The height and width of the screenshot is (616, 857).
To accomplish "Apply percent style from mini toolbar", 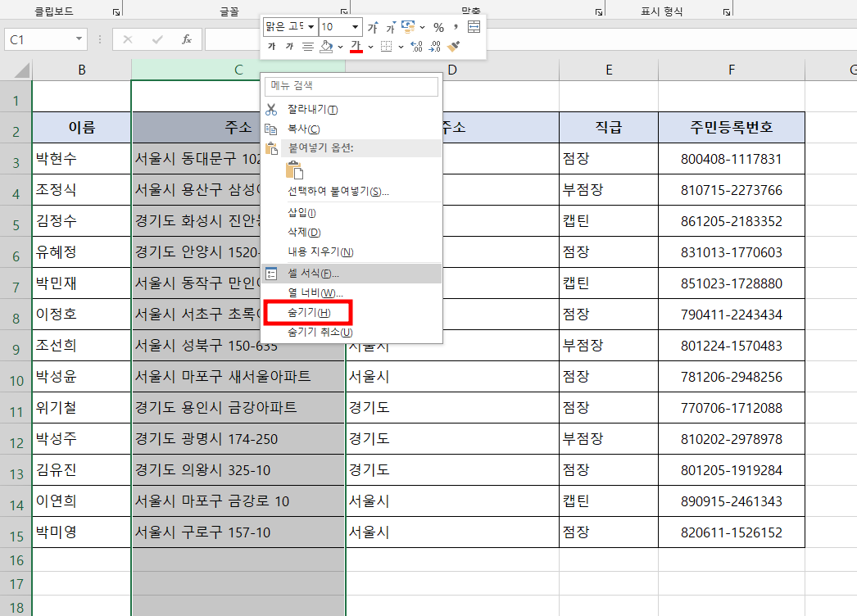I will [x=438, y=27].
